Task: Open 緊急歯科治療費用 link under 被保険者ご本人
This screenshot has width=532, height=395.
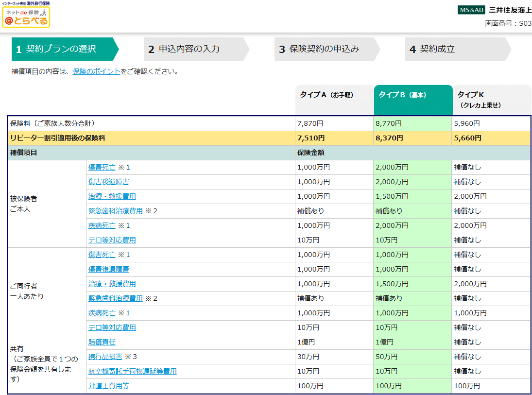Action: [115, 211]
